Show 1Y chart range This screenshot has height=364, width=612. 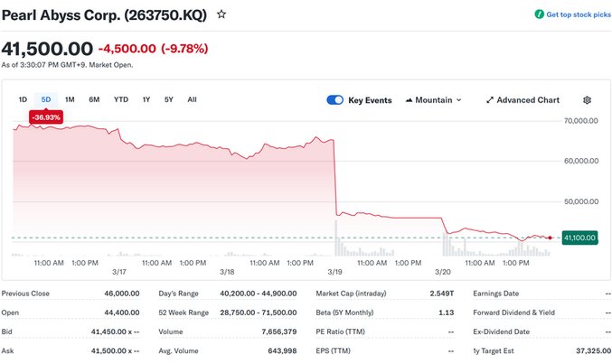coord(146,100)
